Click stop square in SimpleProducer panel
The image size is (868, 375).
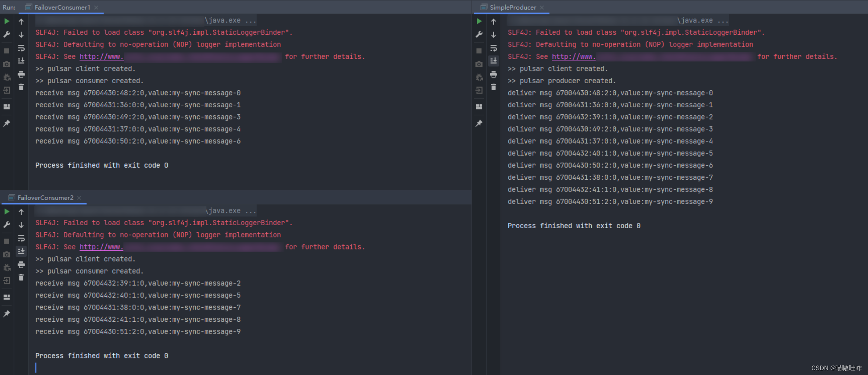coord(479,51)
